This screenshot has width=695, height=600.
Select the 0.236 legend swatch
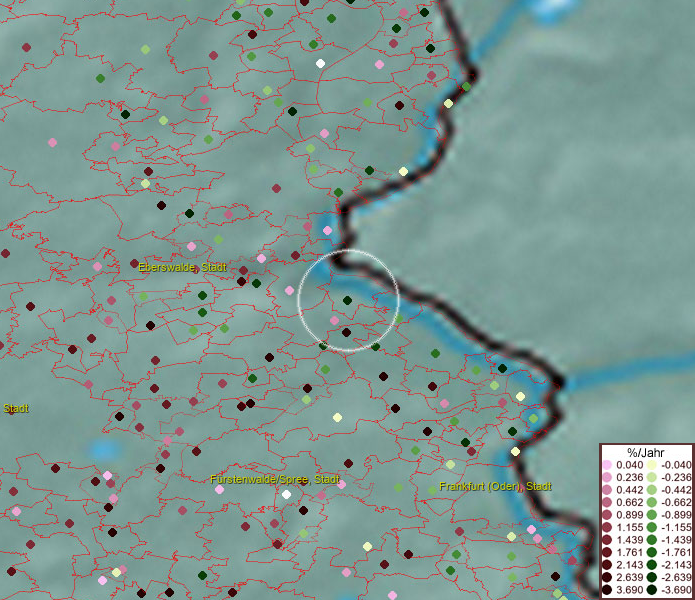[x=607, y=477]
